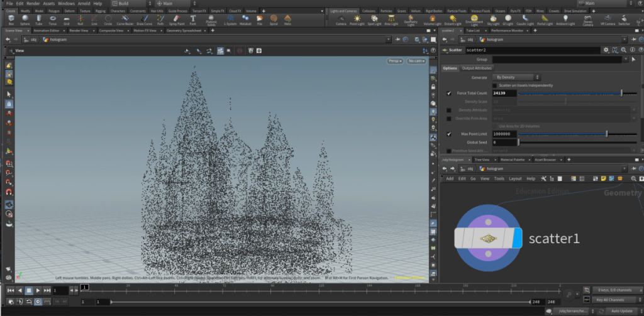Image resolution: width=644 pixels, height=316 pixels.
Task: Add a Sky Light from the shelf
Action: tap(493, 19)
